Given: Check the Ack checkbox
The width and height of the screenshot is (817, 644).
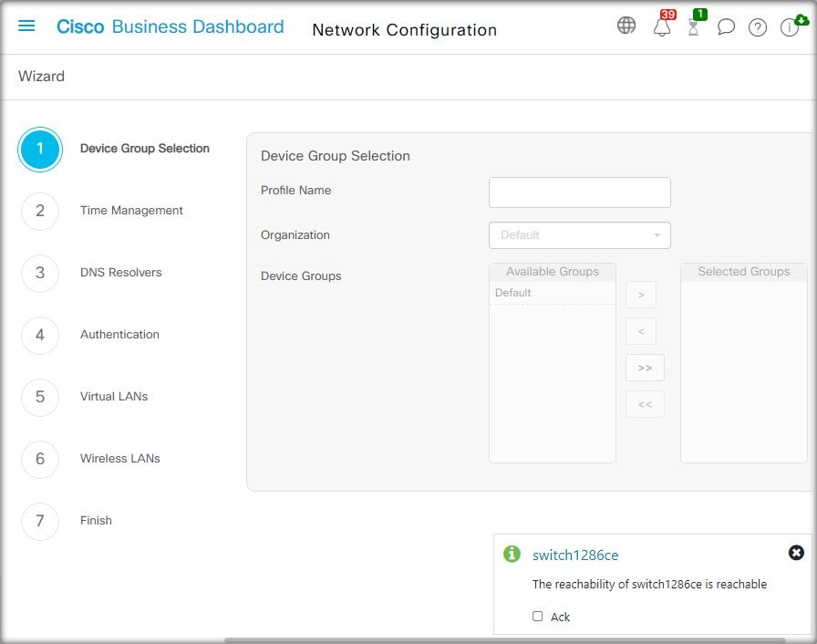Looking at the screenshot, I should [538, 617].
